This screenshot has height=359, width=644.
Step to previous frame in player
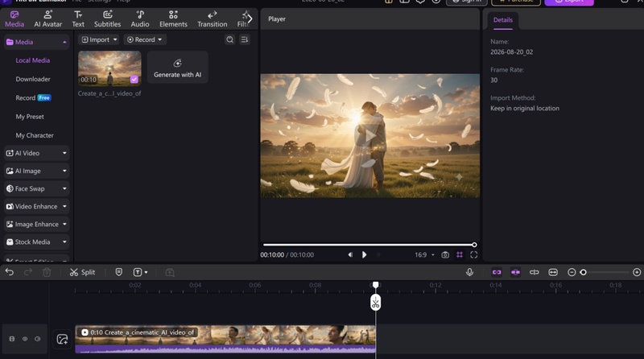pos(350,254)
